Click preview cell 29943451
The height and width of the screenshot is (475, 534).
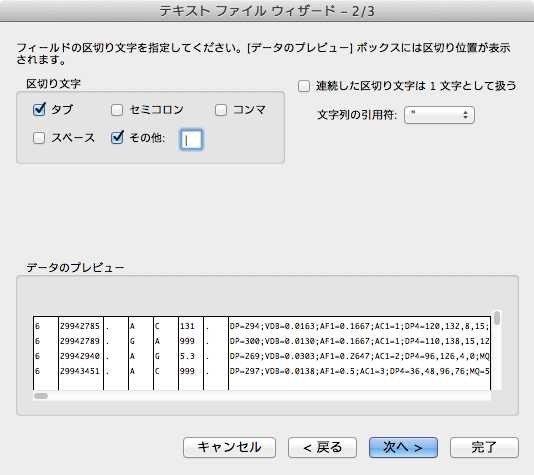point(80,371)
